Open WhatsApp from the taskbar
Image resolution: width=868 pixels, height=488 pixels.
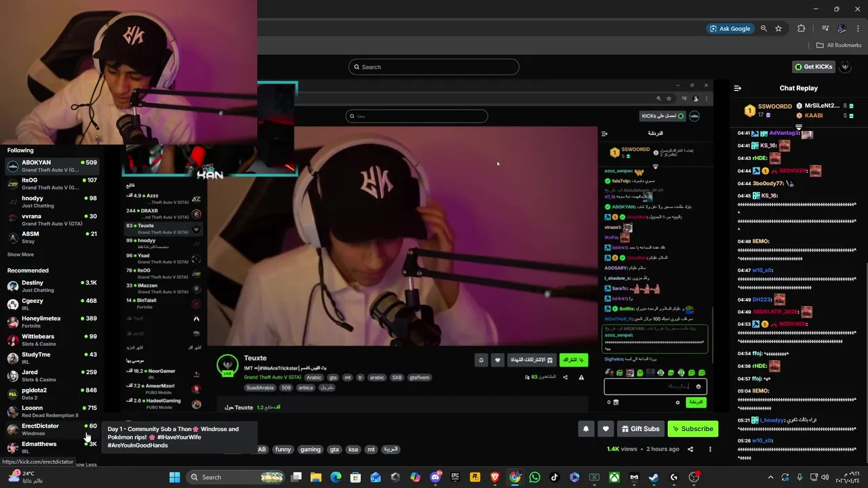pyautogui.click(x=534, y=477)
